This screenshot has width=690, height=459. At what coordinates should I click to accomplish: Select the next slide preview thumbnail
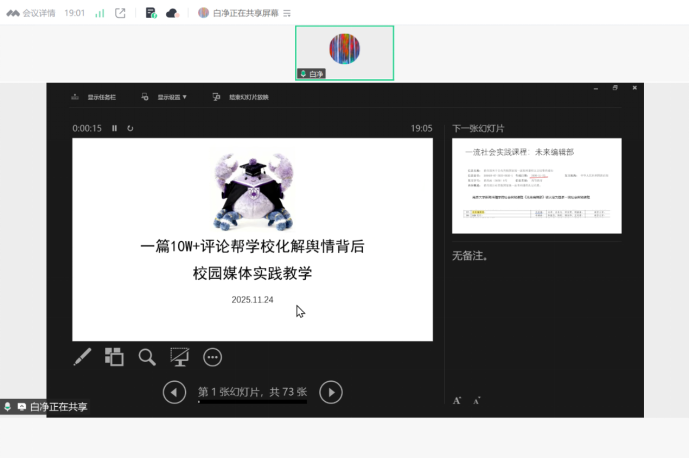point(536,186)
